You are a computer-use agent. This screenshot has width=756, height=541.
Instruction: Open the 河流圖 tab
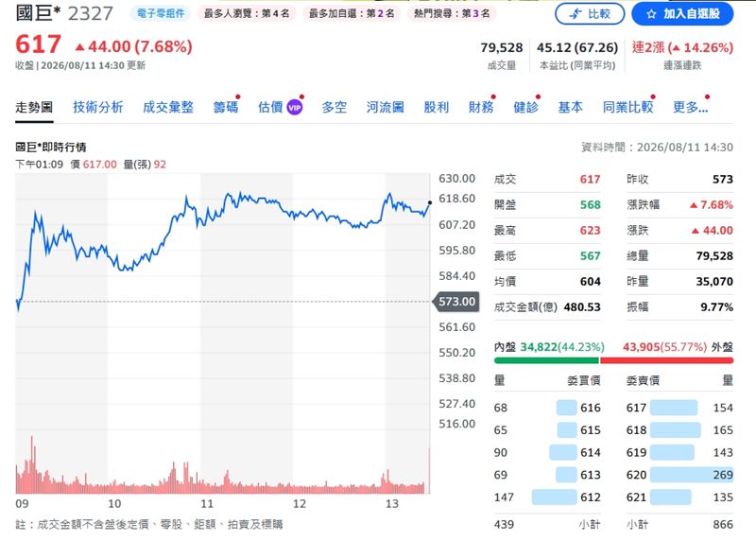click(x=385, y=107)
